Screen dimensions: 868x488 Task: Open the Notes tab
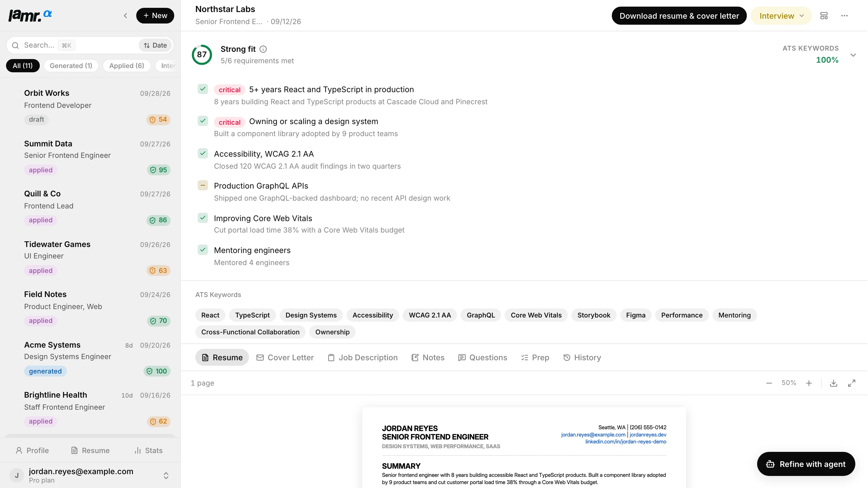(x=428, y=357)
